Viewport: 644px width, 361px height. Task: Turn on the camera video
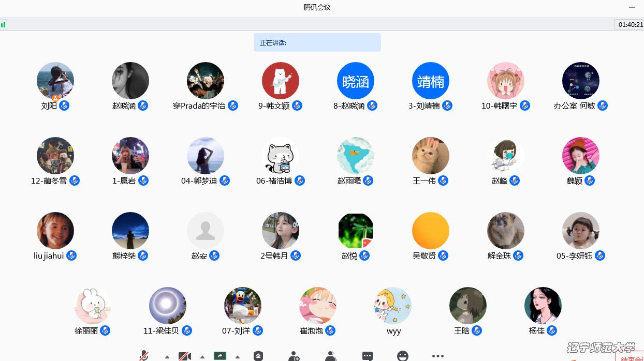click(185, 356)
